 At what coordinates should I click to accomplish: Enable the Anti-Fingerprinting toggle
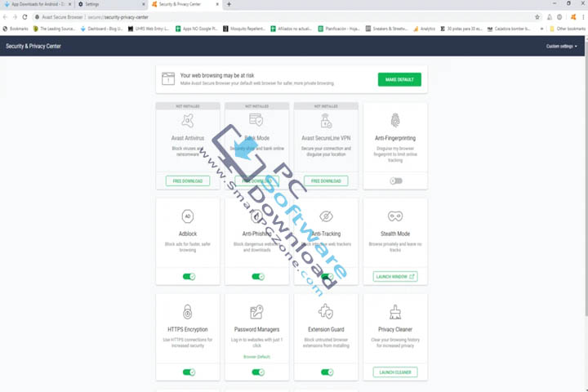click(x=396, y=181)
